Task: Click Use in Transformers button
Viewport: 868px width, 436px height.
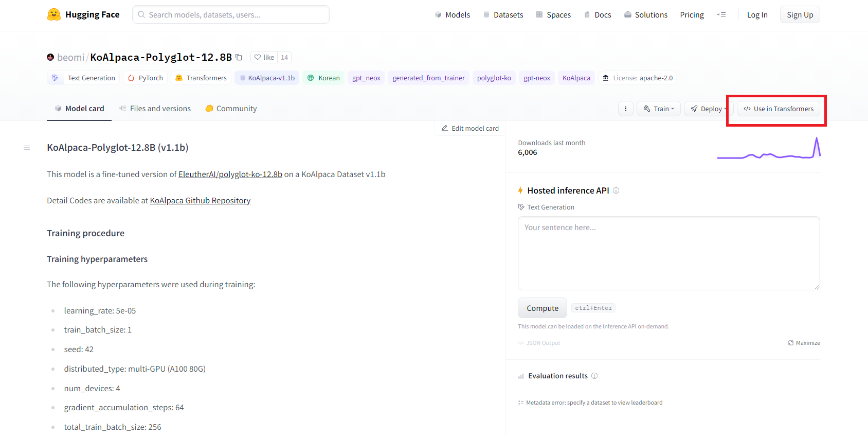Action: point(779,109)
